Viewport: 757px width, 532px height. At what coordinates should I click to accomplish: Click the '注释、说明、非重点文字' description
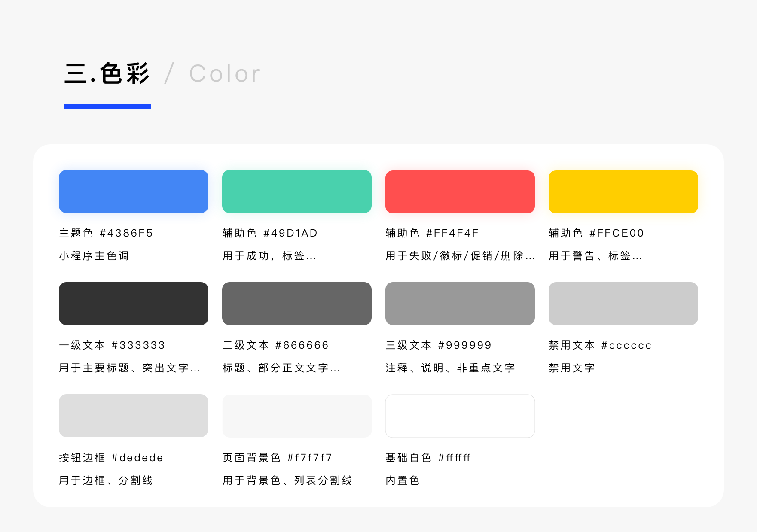coord(450,368)
